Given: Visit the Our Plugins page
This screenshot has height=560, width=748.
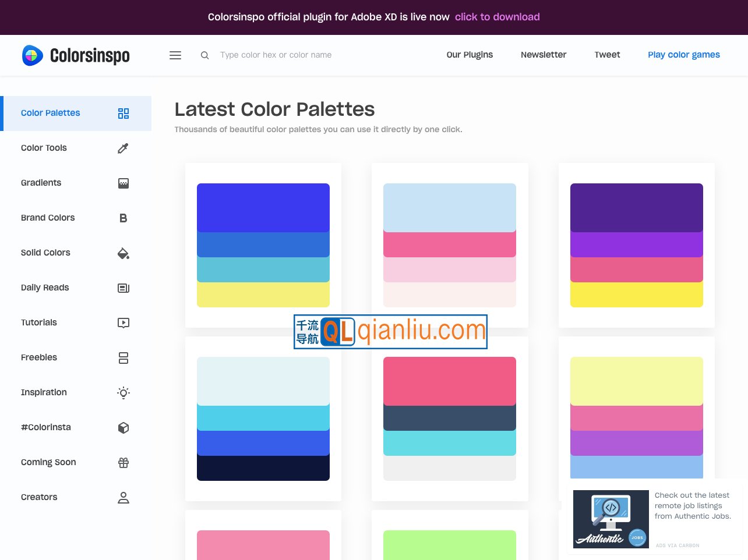Looking at the screenshot, I should pos(470,54).
